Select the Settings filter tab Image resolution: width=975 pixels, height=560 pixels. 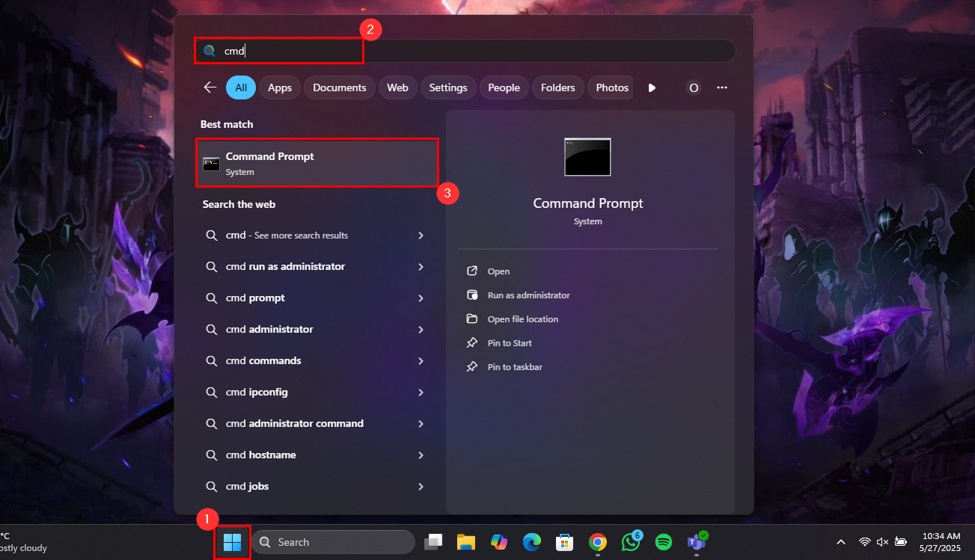(448, 87)
